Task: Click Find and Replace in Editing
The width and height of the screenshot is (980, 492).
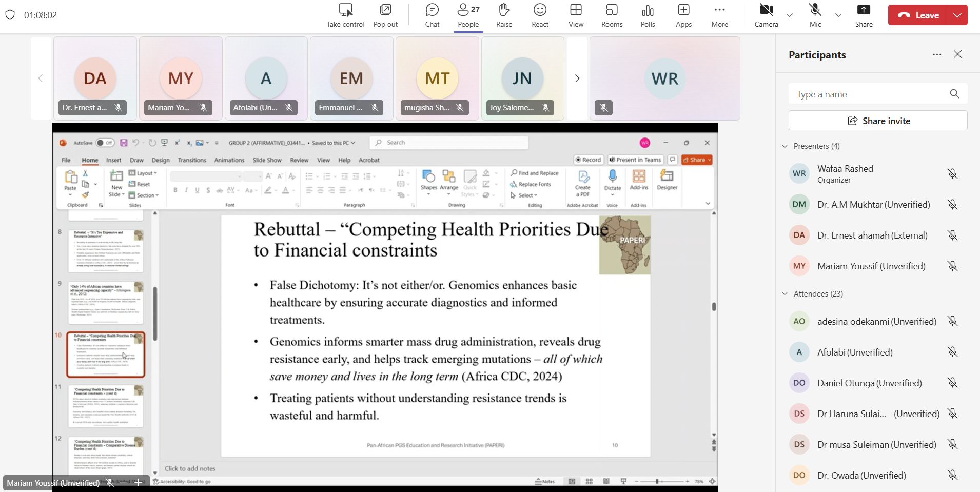Action: coord(534,173)
